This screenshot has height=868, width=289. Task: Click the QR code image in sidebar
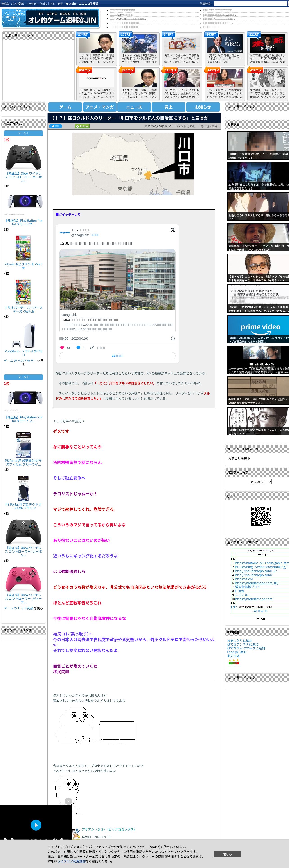(x=260, y=516)
